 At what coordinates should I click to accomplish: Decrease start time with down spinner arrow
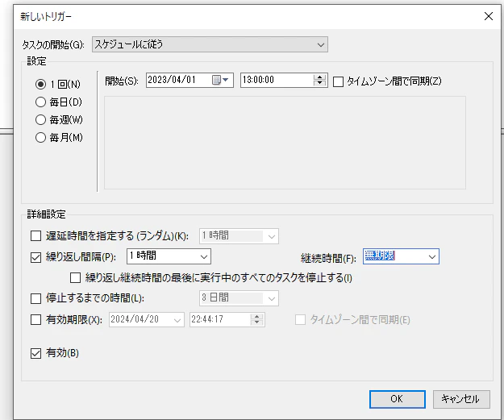319,83
